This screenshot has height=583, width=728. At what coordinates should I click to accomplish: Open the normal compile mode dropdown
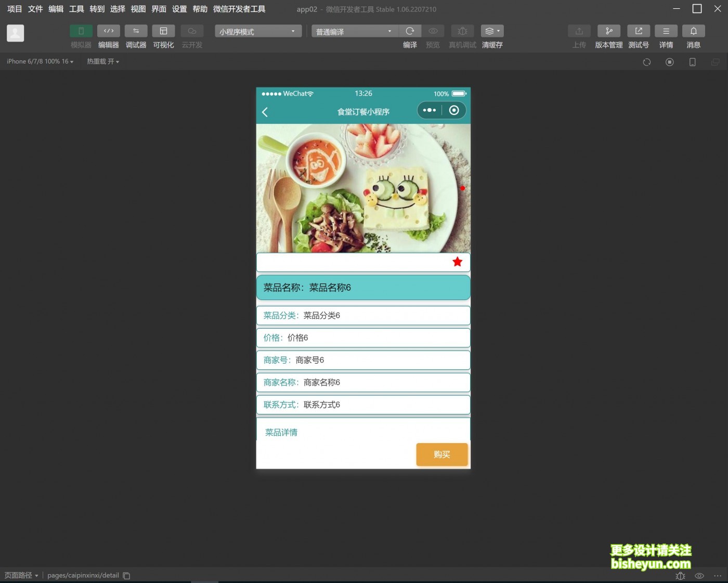point(355,31)
